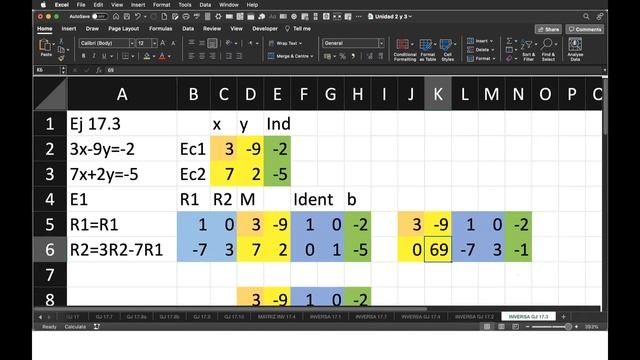Toggle Align Left horizontal alignment

coord(191,56)
